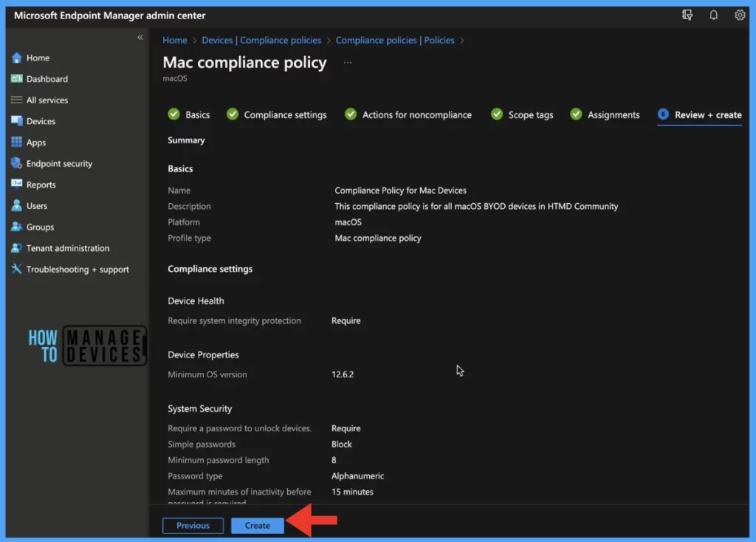Collapse the left navigation sidebar
This screenshot has height=542, width=756.
point(140,38)
